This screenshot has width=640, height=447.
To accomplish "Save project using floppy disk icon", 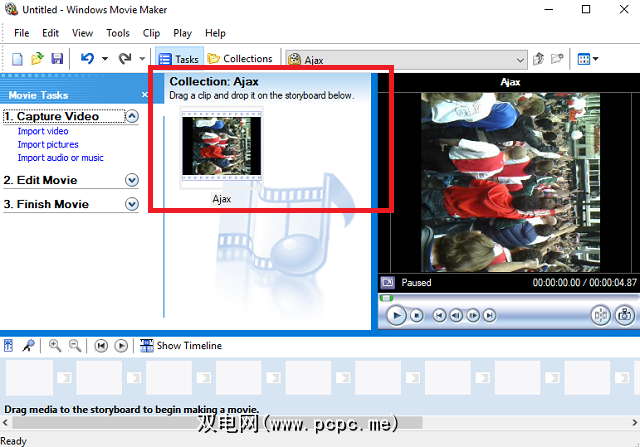I will [57, 59].
